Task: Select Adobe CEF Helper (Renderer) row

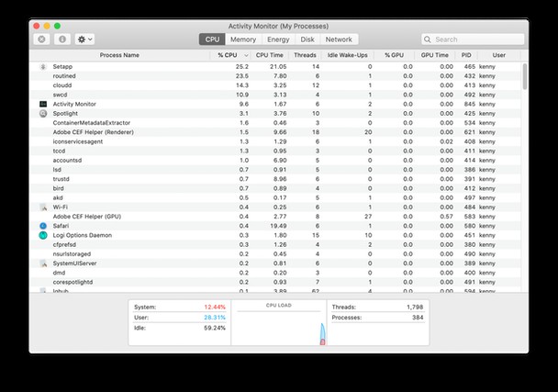Action: pos(275,132)
